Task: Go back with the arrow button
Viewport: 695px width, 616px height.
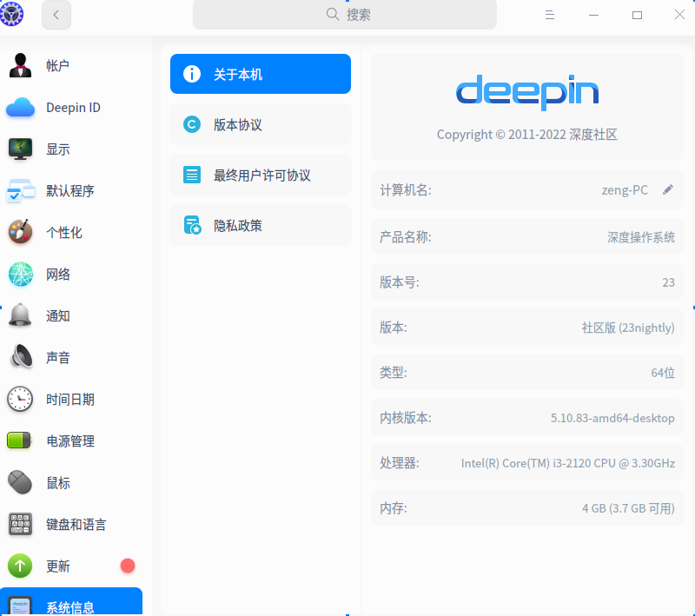Action: coord(56,15)
